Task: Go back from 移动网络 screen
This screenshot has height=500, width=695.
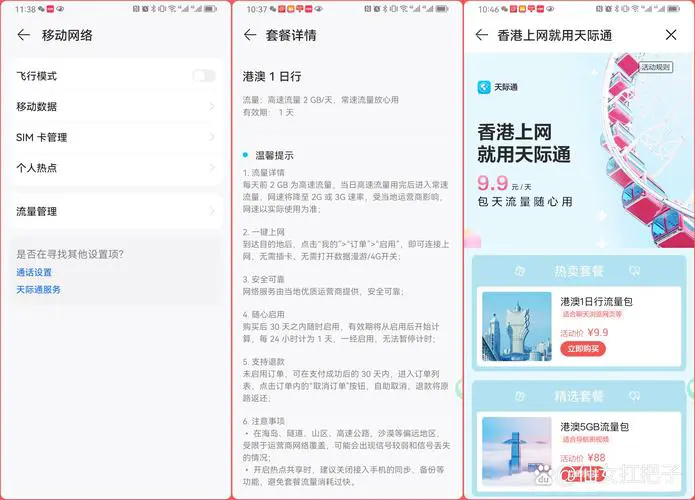Action: (23, 35)
